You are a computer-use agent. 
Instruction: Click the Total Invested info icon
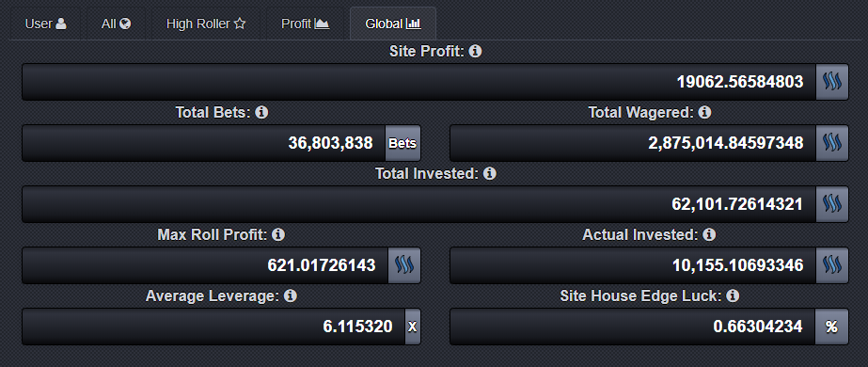(489, 174)
